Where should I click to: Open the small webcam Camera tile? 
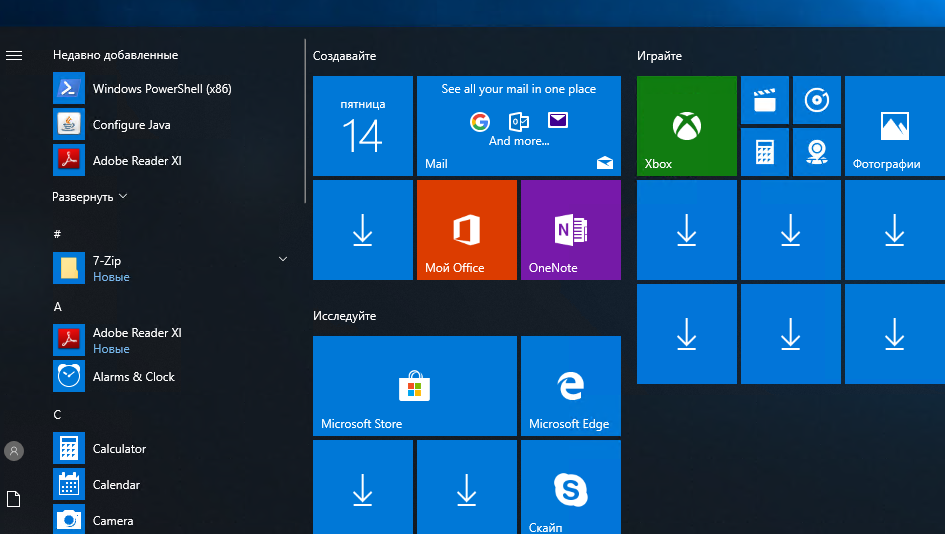coord(817,152)
